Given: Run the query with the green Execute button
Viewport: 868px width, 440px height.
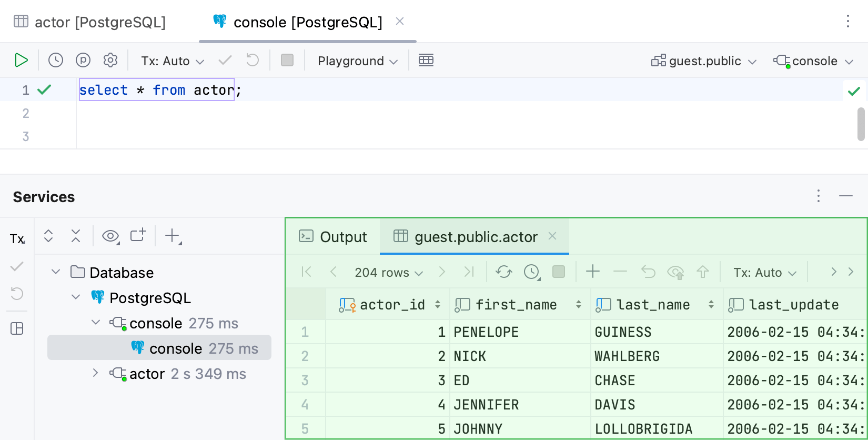Looking at the screenshot, I should tap(21, 61).
